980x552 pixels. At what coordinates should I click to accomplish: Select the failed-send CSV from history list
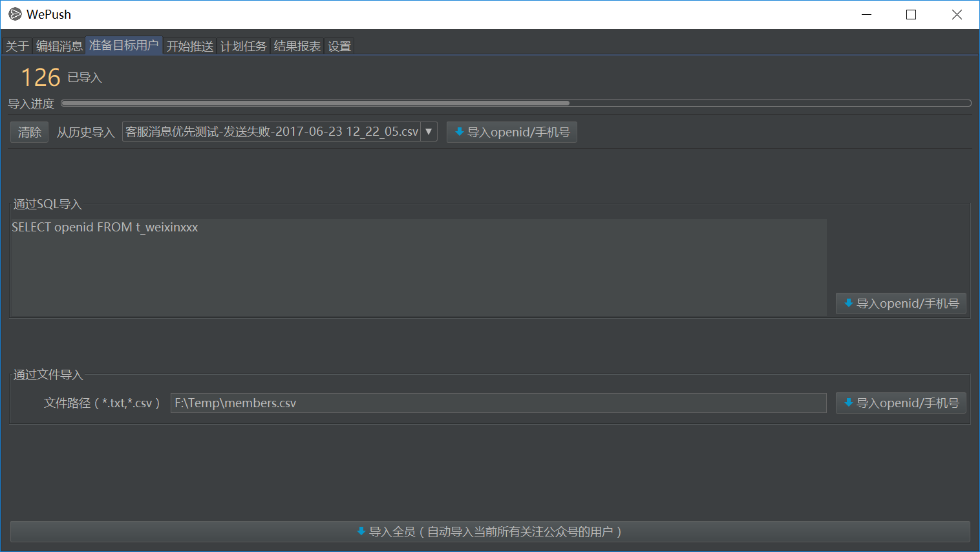pos(272,131)
